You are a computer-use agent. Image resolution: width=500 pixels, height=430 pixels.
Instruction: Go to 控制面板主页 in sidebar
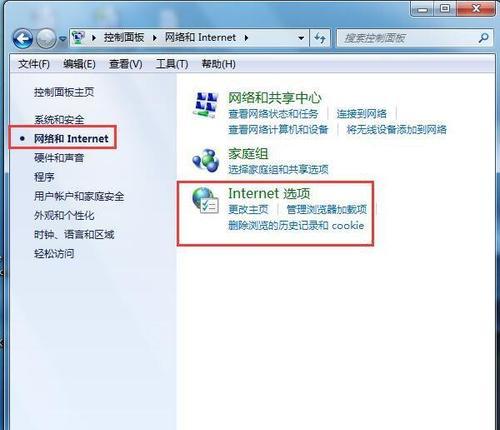[x=64, y=92]
